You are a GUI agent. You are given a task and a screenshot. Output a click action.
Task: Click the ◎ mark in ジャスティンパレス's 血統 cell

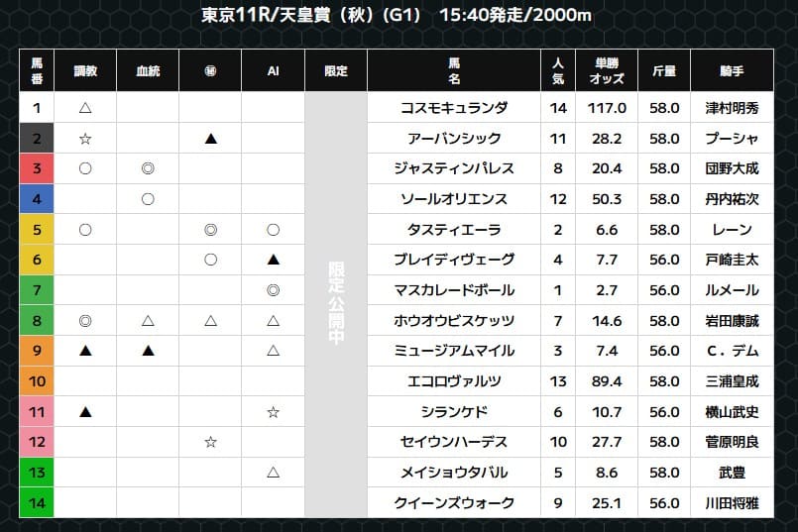click(148, 168)
